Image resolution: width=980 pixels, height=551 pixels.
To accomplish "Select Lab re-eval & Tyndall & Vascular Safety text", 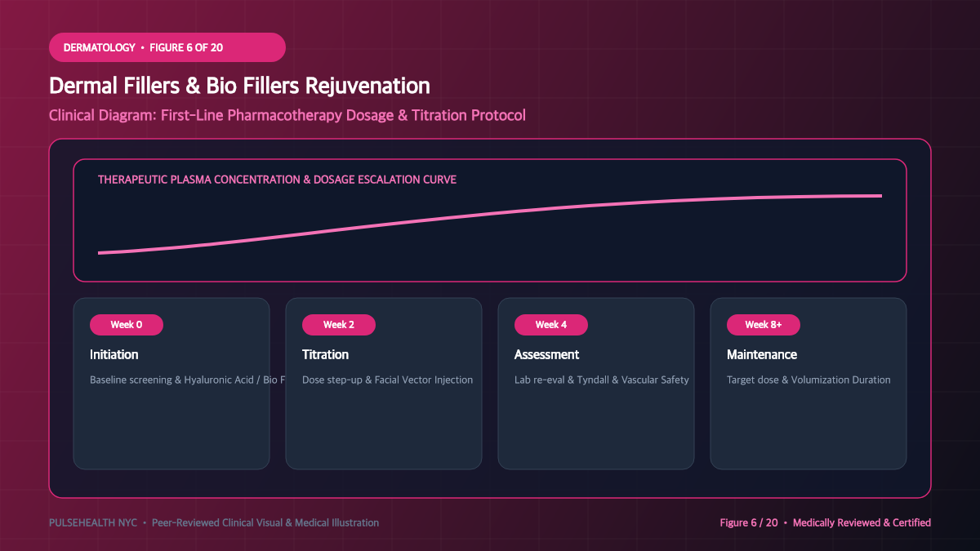I will (x=602, y=380).
